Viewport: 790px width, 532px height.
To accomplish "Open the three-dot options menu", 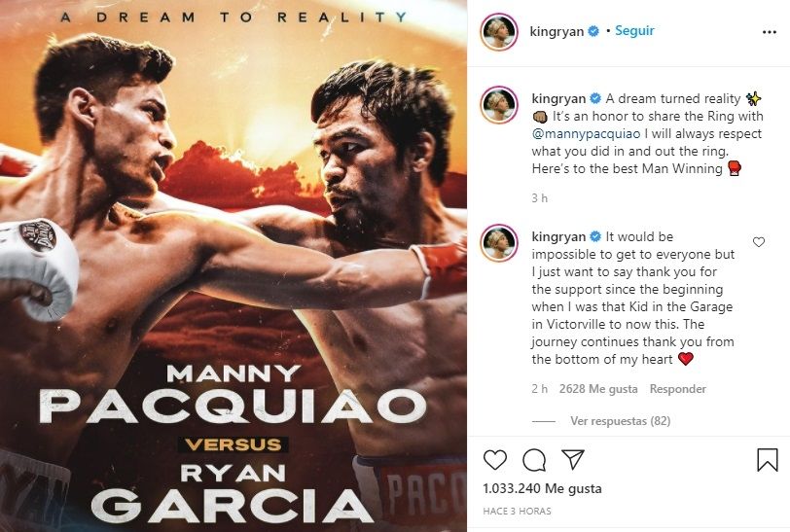I will 770,32.
